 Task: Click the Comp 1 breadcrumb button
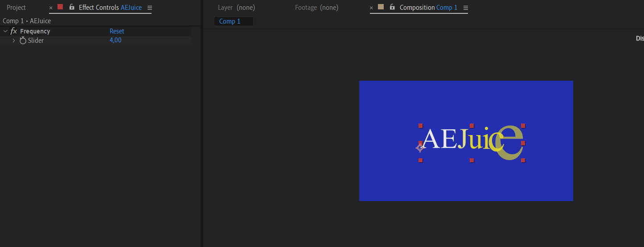click(x=234, y=21)
